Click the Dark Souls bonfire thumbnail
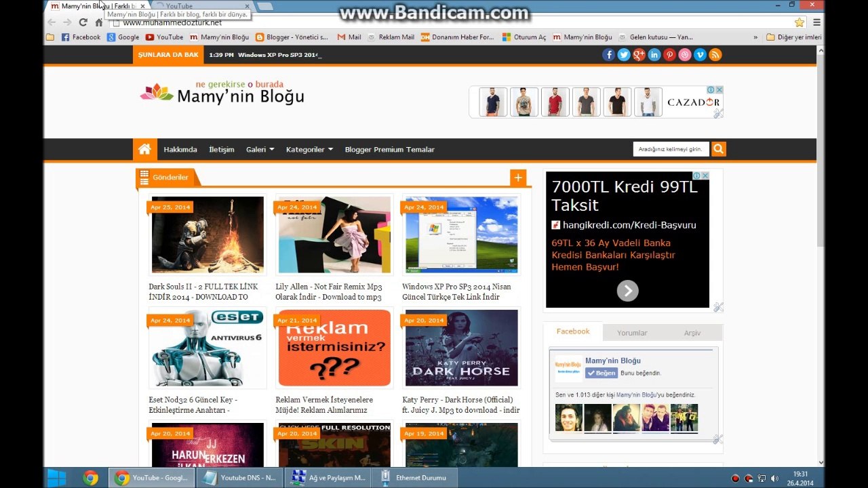Screen dimensions: 868x488 (x=208, y=235)
